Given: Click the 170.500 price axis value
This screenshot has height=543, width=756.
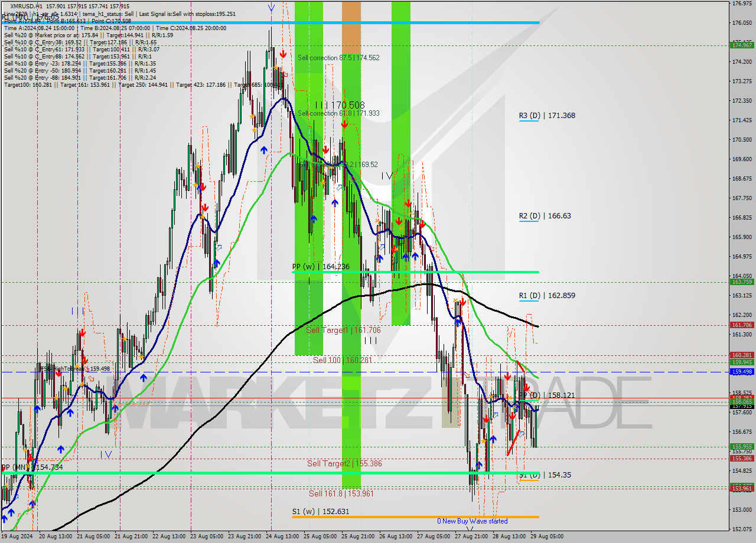Looking at the screenshot, I should 742,140.
